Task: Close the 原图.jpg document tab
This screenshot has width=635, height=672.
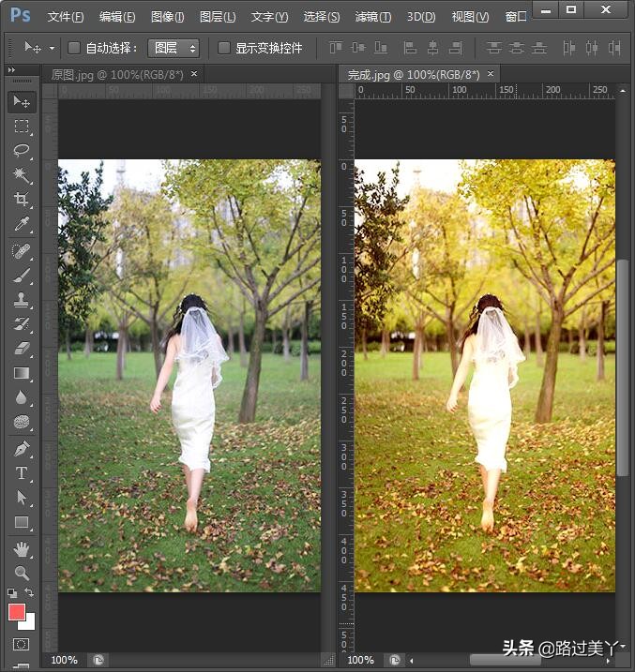Action: 194,74
